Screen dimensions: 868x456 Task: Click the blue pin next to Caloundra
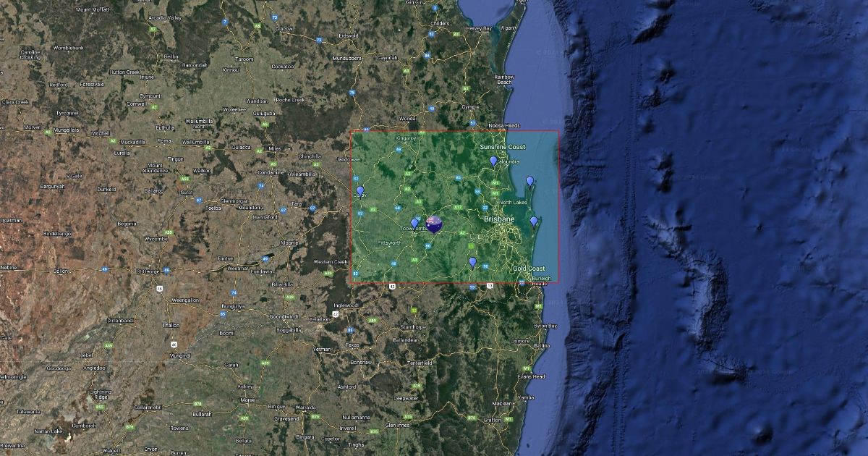pyautogui.click(x=493, y=161)
